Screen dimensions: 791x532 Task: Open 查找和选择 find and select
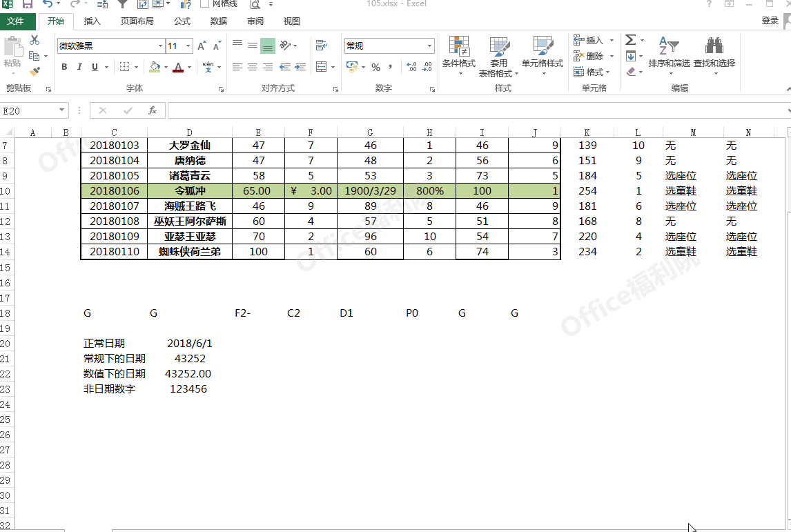[x=714, y=55]
